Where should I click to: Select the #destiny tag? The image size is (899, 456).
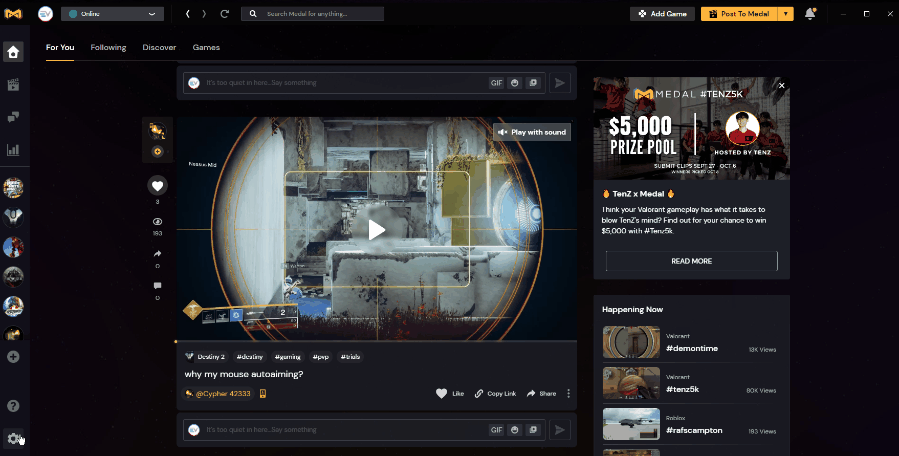[249, 357]
